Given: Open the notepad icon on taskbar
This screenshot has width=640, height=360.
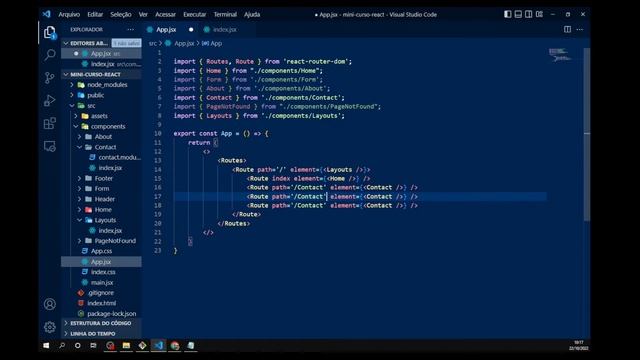Looking at the screenshot, I should [x=191, y=346].
